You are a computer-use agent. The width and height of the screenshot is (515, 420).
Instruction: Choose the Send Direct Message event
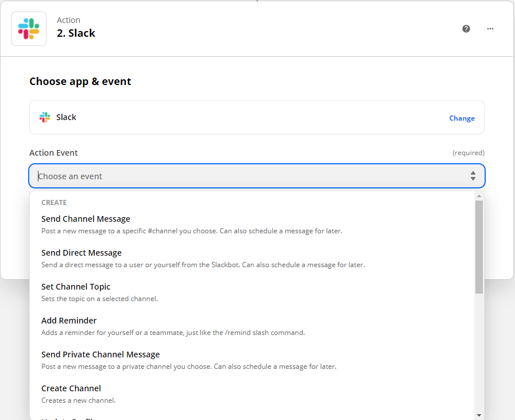(x=82, y=253)
